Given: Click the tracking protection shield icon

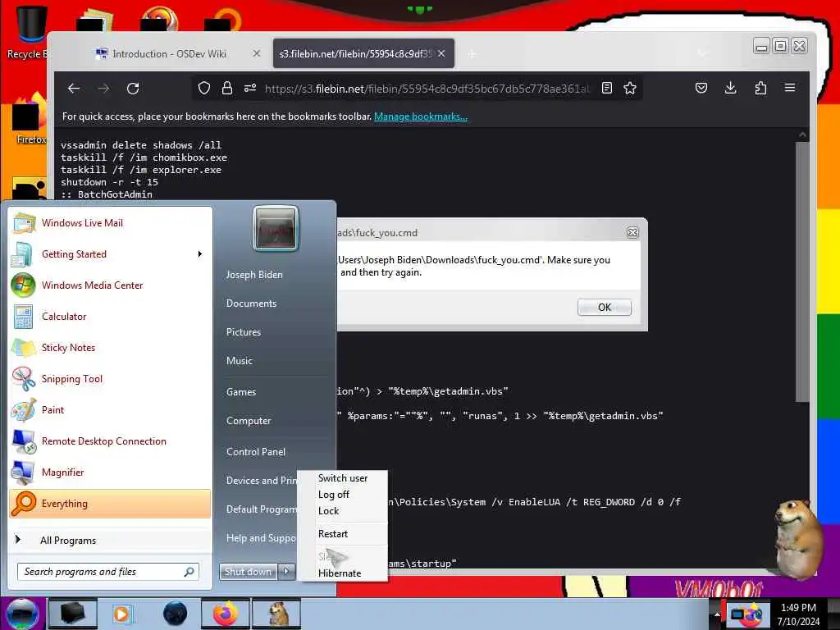Looking at the screenshot, I should pyautogui.click(x=204, y=88).
